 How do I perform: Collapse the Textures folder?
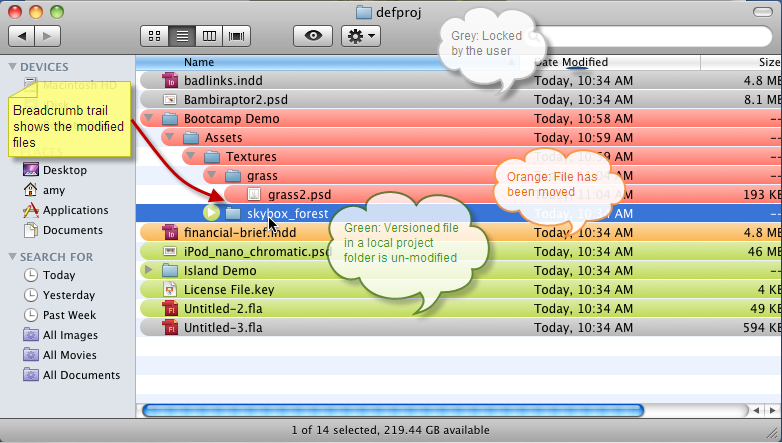click(x=190, y=156)
